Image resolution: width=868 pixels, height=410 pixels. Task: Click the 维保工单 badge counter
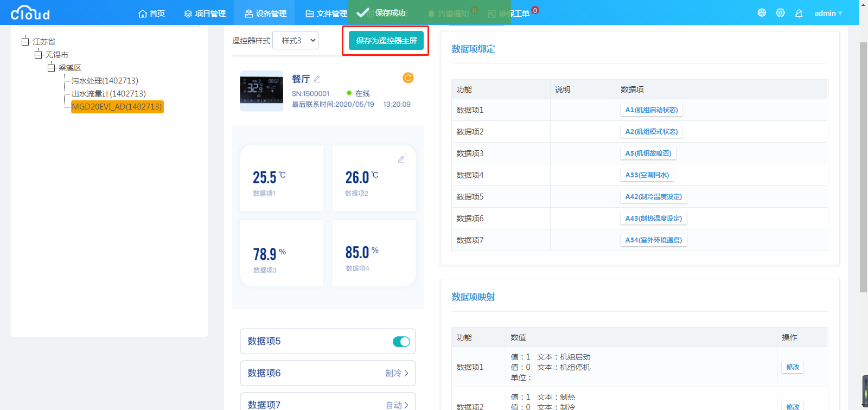[x=535, y=10]
